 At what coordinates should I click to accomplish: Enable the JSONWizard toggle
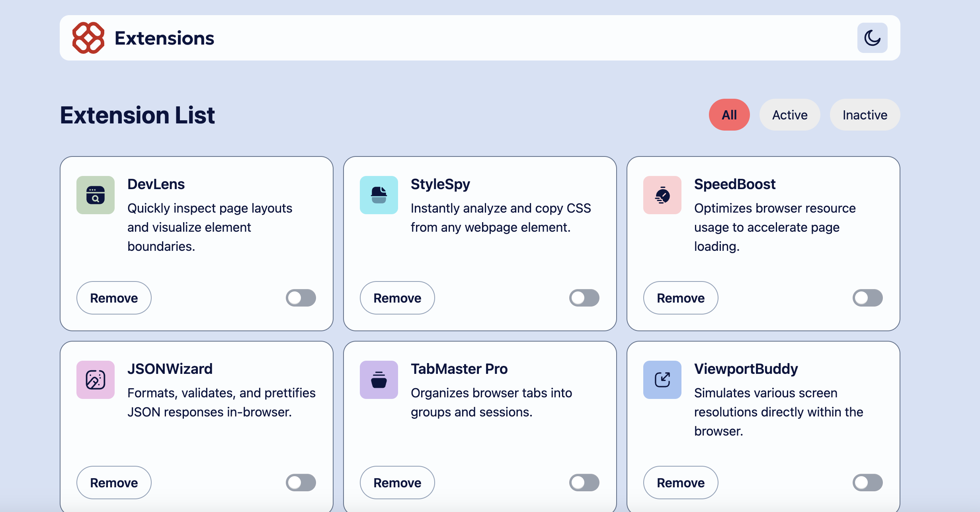(x=301, y=483)
